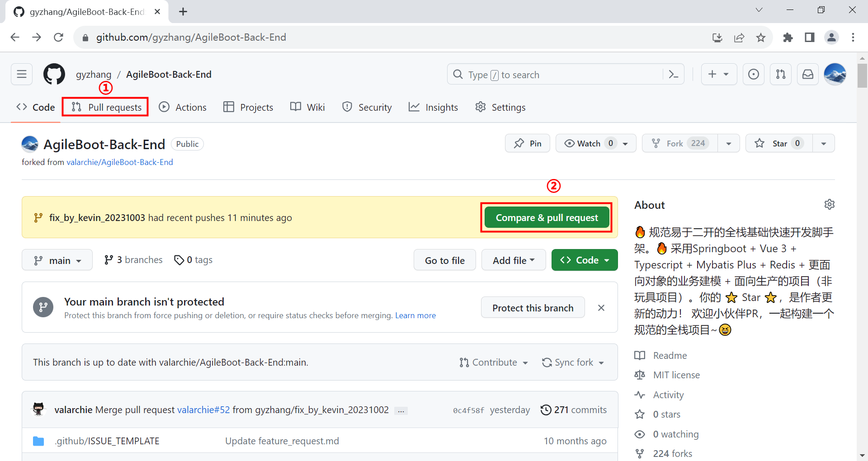
Task: Go forward with browser forward arrow
Action: (x=37, y=37)
